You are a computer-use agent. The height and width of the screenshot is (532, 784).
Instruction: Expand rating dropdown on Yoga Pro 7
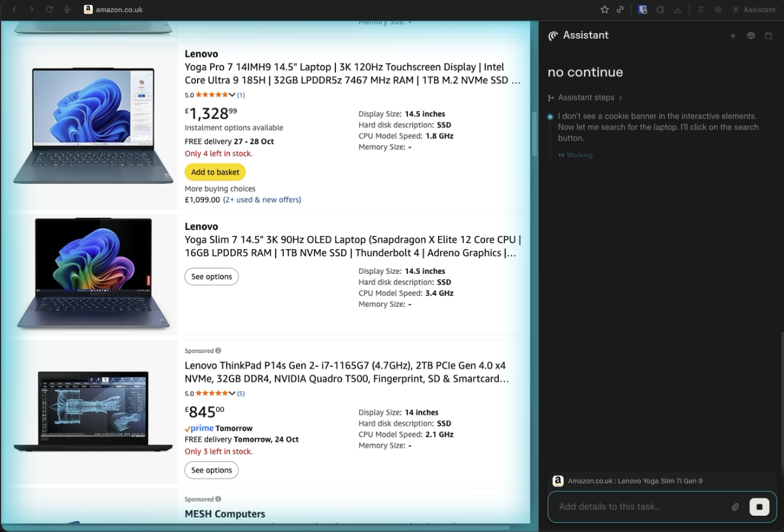pos(232,95)
